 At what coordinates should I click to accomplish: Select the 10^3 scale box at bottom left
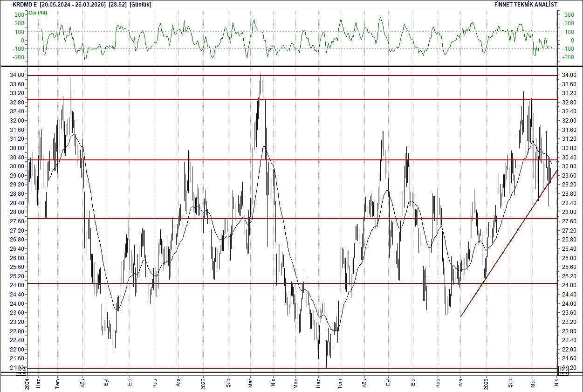coord(21,368)
